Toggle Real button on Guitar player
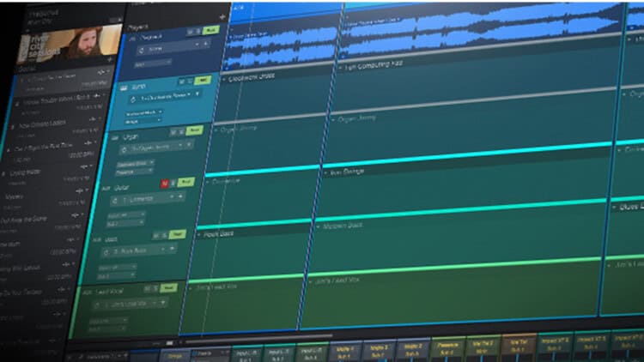This screenshot has height=362, width=644. (185, 182)
